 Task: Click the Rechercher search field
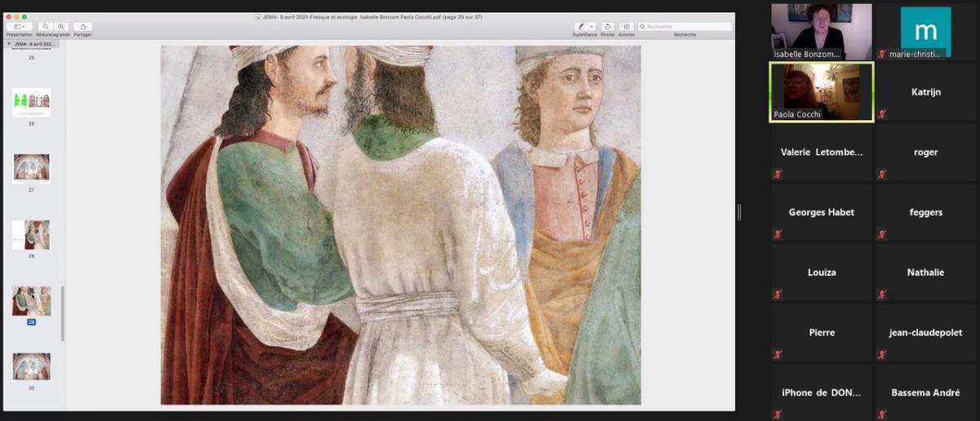point(684,27)
